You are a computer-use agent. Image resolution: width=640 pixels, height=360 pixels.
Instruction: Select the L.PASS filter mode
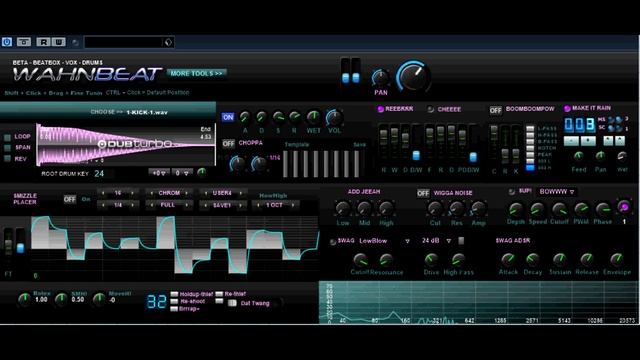point(530,129)
